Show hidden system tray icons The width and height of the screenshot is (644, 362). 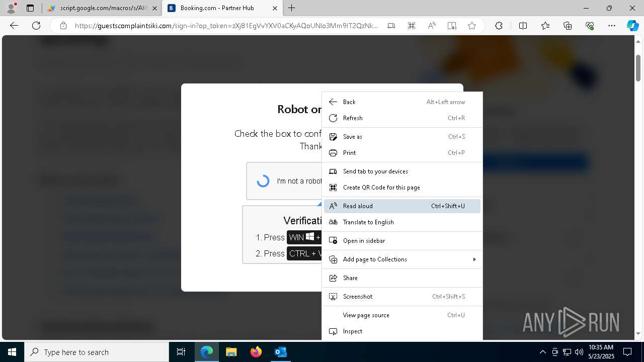pos(542,352)
